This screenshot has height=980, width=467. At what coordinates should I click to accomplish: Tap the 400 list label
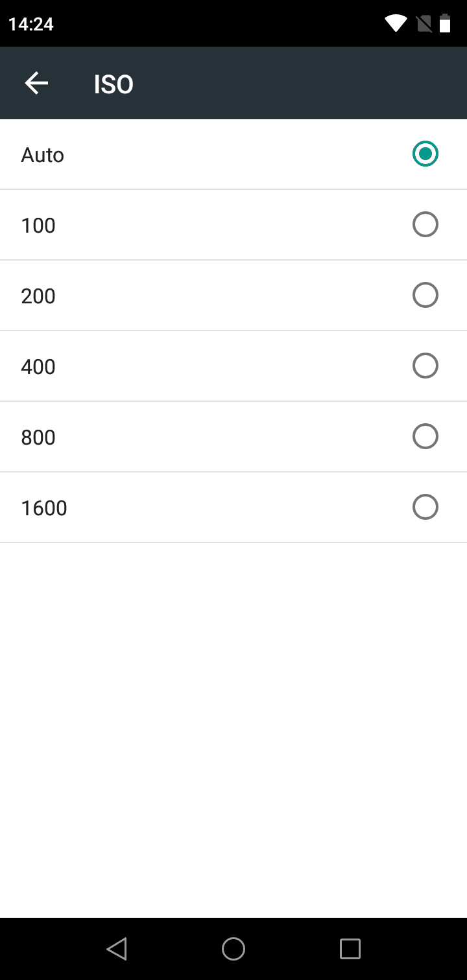click(38, 367)
